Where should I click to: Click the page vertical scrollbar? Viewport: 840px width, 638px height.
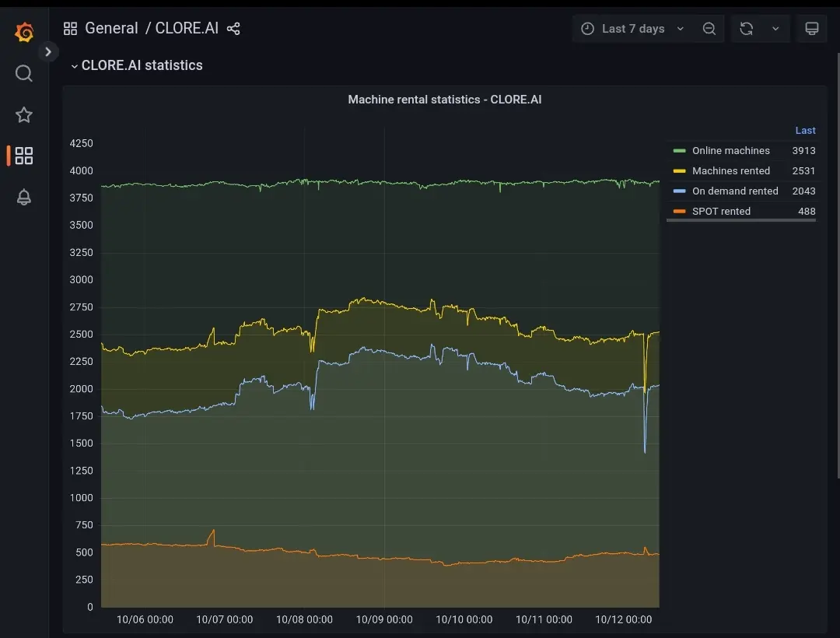(838, 265)
